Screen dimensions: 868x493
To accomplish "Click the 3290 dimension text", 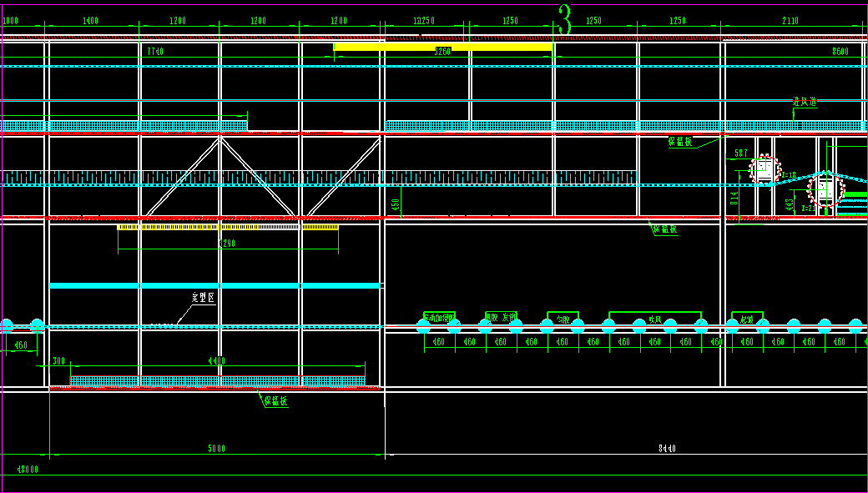I will (x=227, y=244).
